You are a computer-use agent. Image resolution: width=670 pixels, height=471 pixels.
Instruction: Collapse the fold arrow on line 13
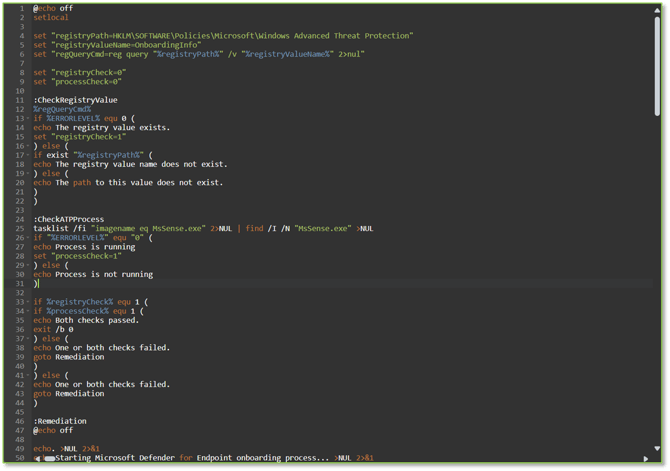[x=27, y=119]
